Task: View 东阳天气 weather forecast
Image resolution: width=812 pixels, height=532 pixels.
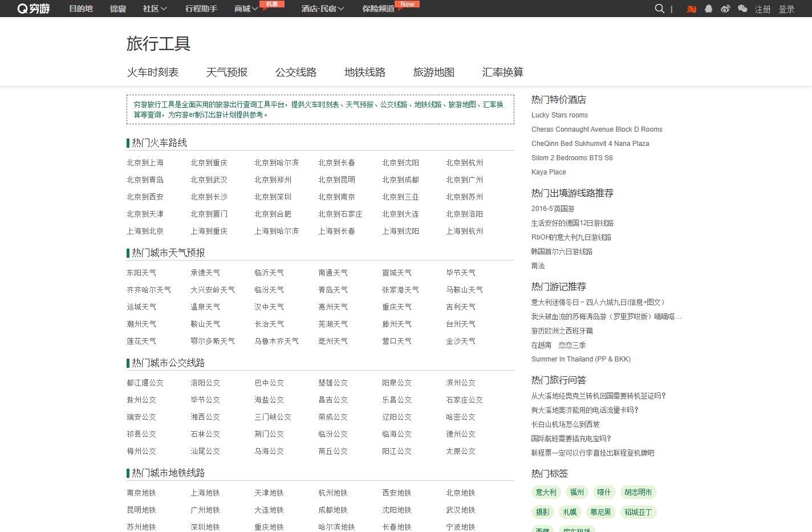Action: (x=141, y=273)
